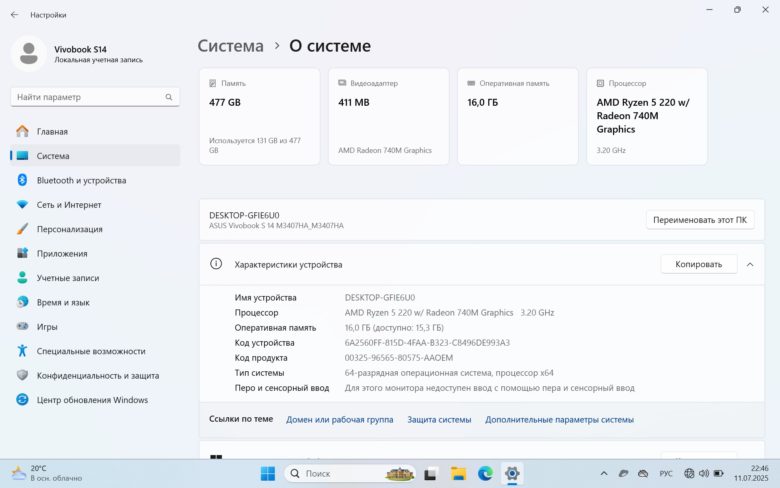
Task: Open Сеть и Интернет settings
Action: 95,204
